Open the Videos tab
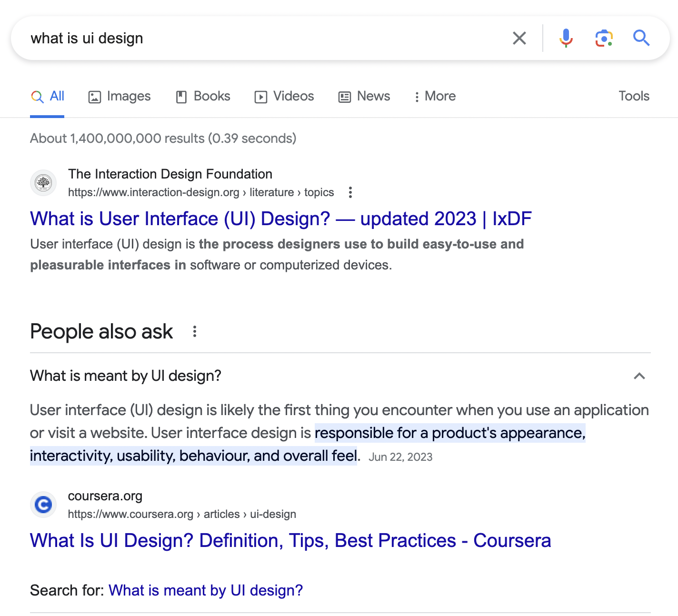The image size is (678, 616). (x=284, y=97)
